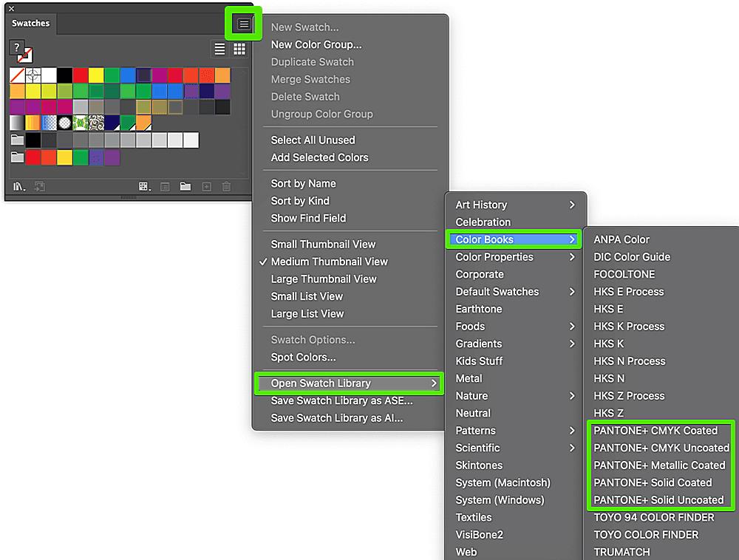Click the Swatch Options icon in panel footer
This screenshot has height=560, width=739.
tap(165, 187)
